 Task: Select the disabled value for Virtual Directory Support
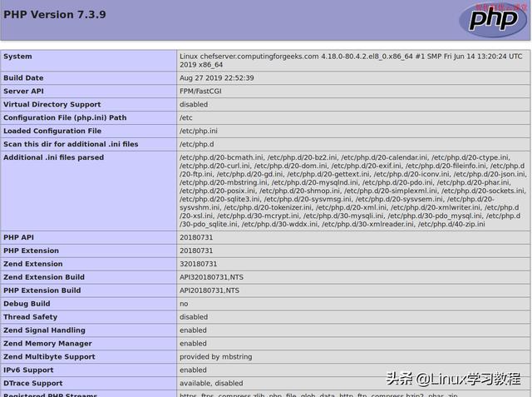194,104
